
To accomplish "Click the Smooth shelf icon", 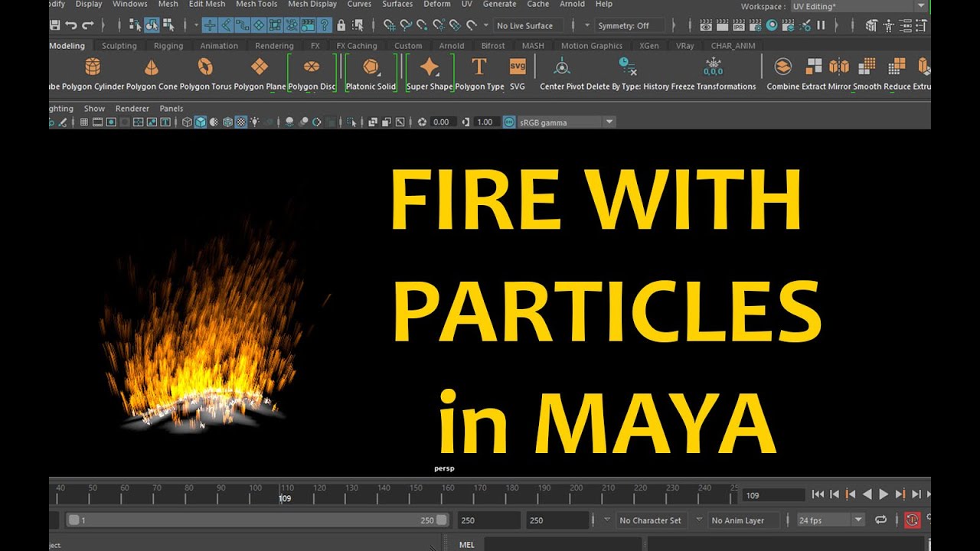I will pos(867,67).
